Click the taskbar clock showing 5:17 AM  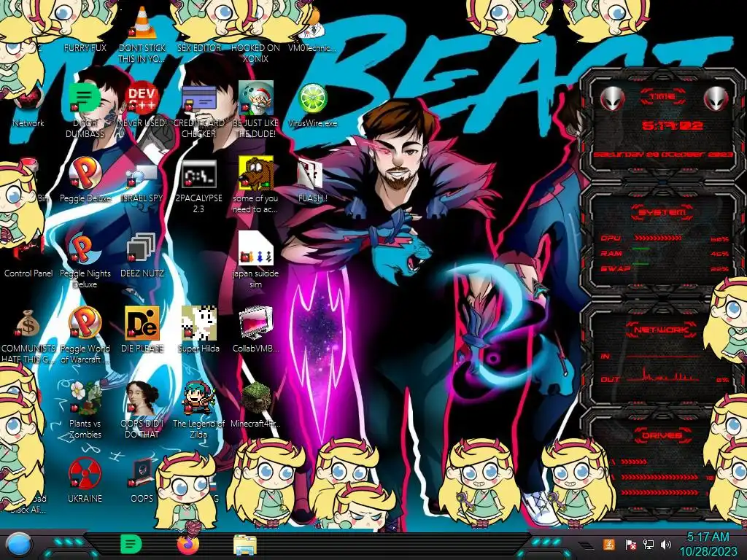[708, 544]
